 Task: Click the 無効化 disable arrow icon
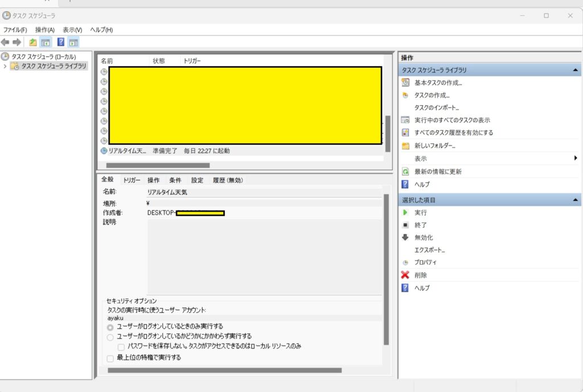[x=405, y=237]
